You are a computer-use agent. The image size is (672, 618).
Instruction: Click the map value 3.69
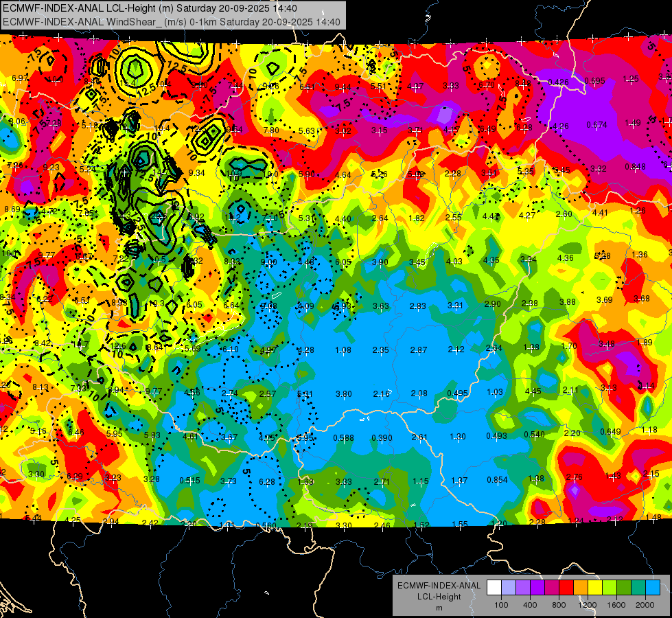[605, 300]
